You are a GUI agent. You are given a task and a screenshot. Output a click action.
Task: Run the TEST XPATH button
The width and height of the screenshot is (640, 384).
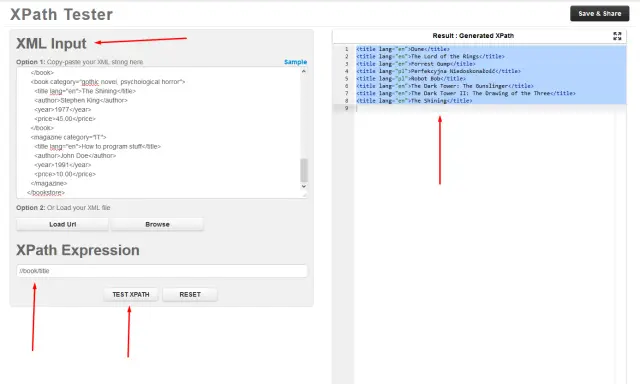(x=131, y=294)
